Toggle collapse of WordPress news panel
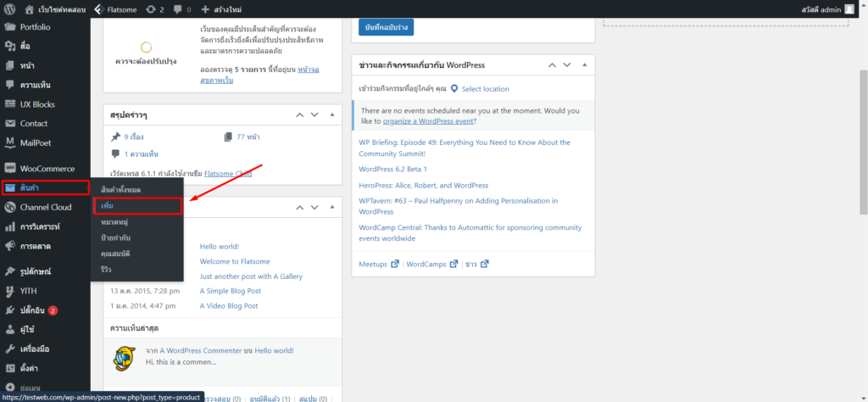Screen dimensions: 868x402 (x=584, y=64)
